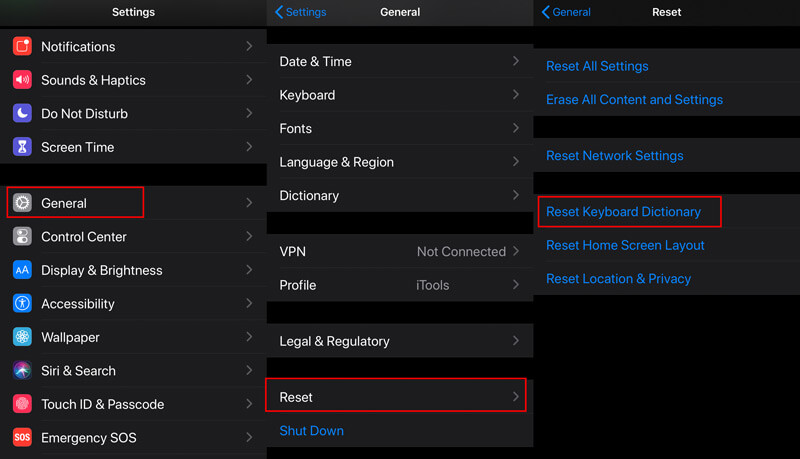Tap the Accessibility icon

tap(22, 303)
